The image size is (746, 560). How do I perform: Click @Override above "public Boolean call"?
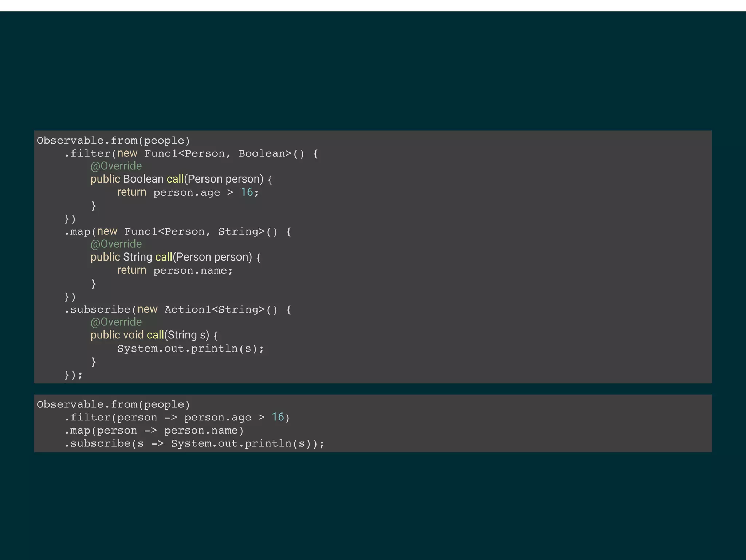116,166
